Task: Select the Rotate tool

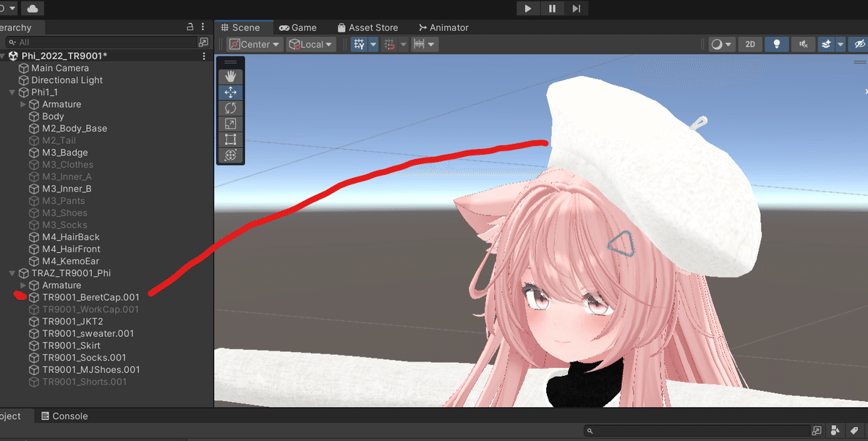Action: coord(231,108)
